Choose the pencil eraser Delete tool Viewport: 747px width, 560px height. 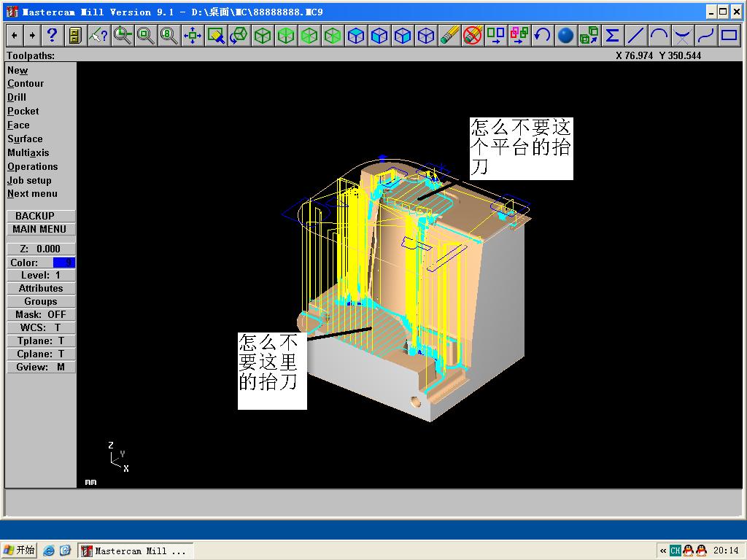coord(449,35)
